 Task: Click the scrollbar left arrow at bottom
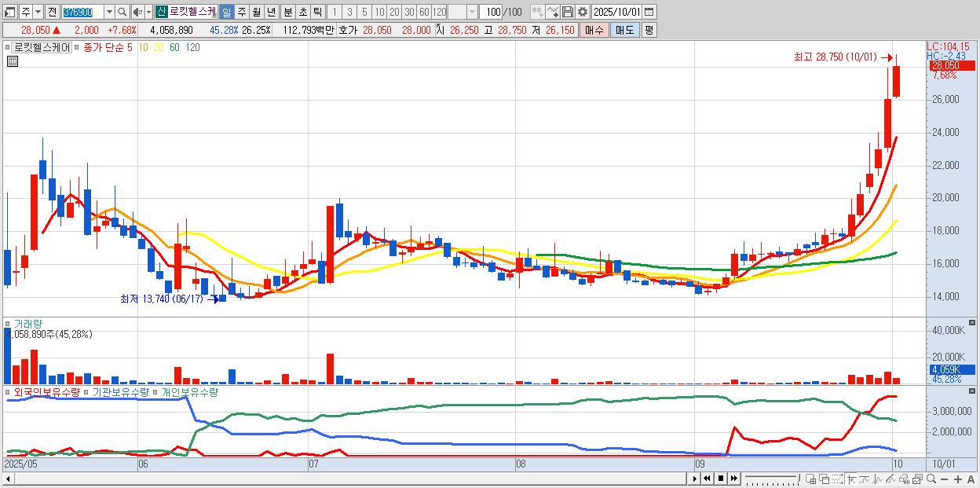coord(8,479)
